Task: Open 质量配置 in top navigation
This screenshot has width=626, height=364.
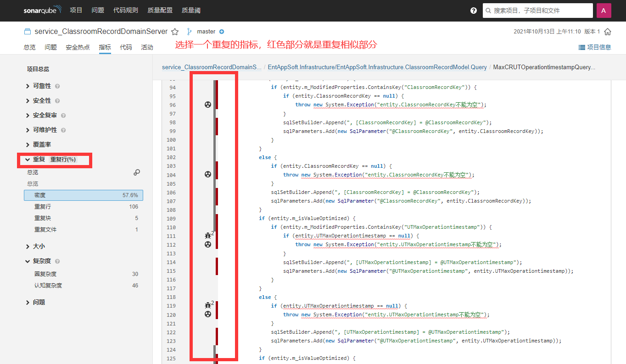Action: click(160, 11)
